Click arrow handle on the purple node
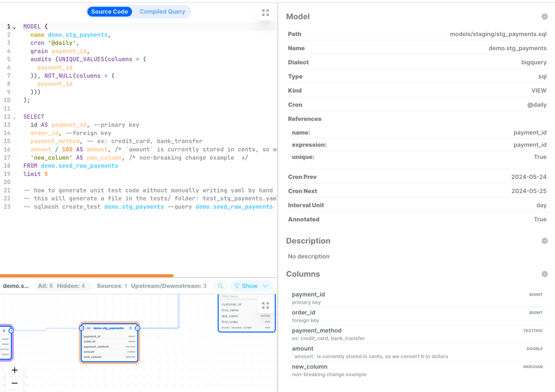 [x=11, y=331]
